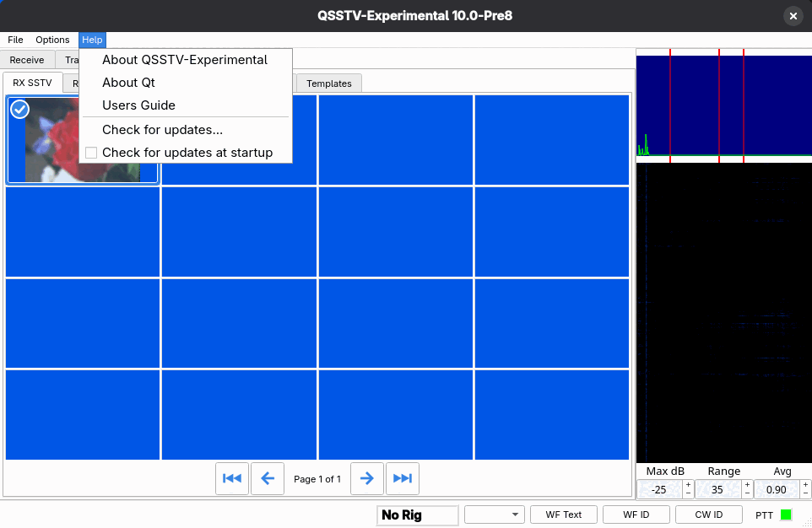The height and width of the screenshot is (528, 812).
Task: Click the PTT label
Action: (x=764, y=515)
